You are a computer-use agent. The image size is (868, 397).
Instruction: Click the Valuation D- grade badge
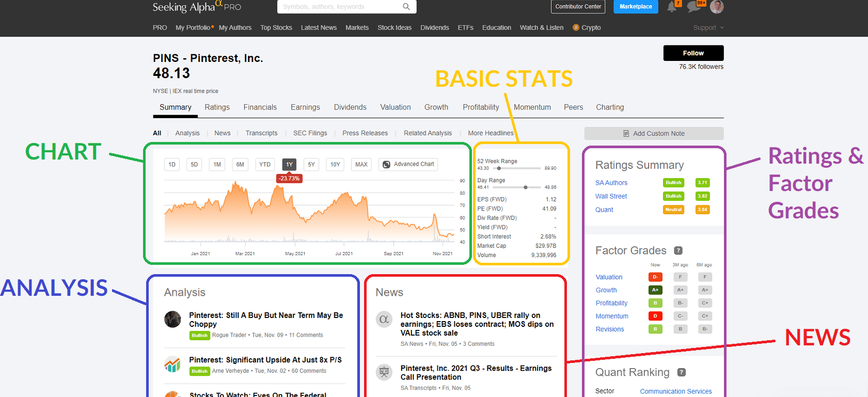(x=655, y=277)
